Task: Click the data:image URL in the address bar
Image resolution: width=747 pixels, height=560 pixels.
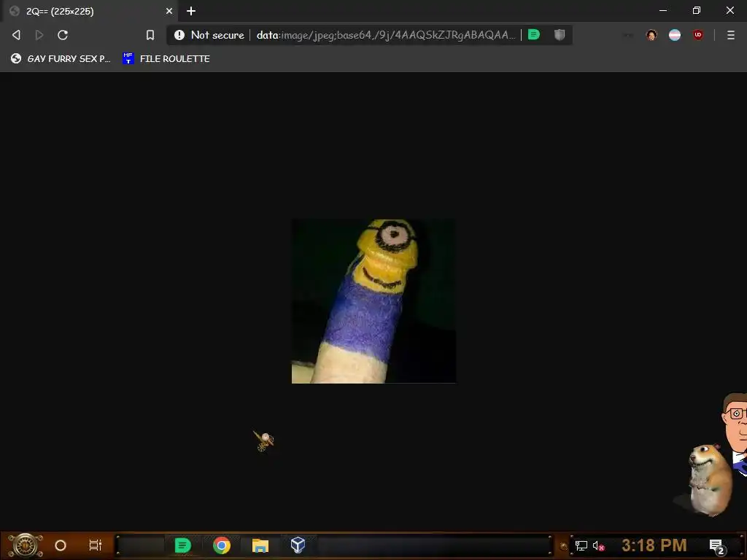Action: coord(386,35)
